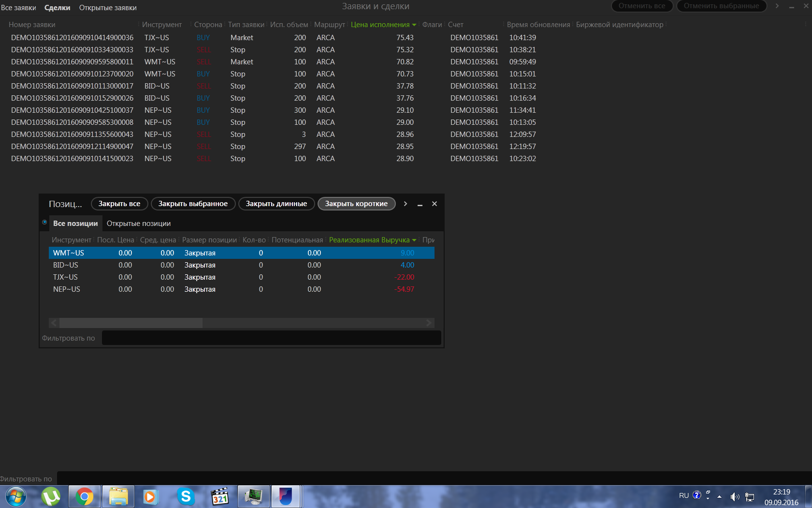Open the Открытые заявки tab
The width and height of the screenshot is (812, 508).
pyautogui.click(x=108, y=8)
